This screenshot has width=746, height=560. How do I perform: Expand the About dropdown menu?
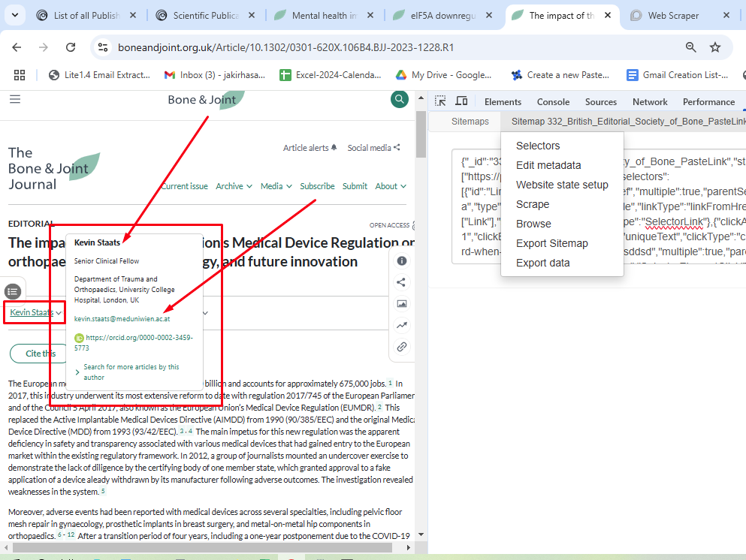(391, 186)
